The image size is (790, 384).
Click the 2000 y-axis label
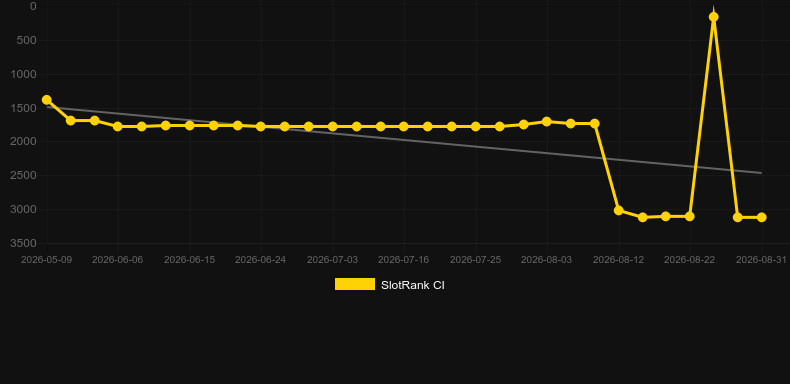point(24,142)
